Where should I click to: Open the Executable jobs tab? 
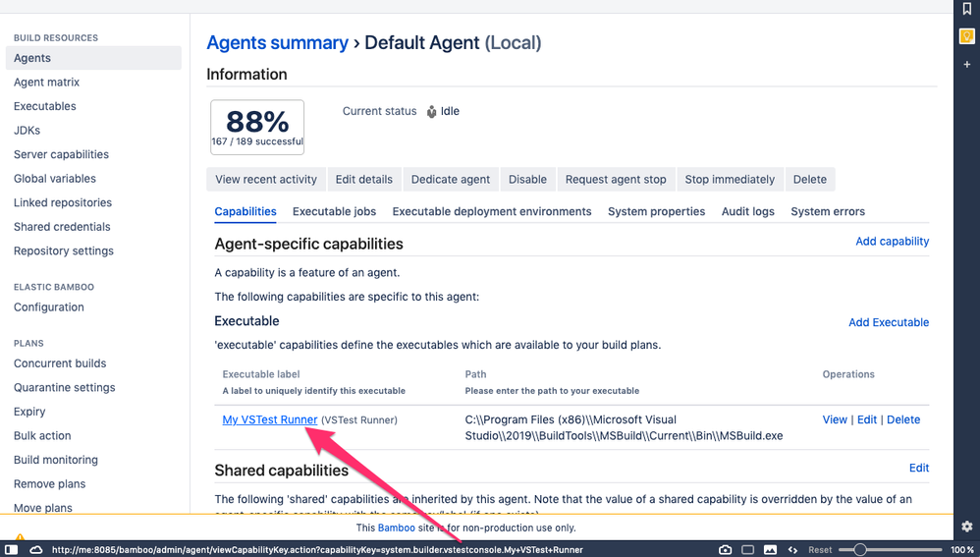coord(335,211)
